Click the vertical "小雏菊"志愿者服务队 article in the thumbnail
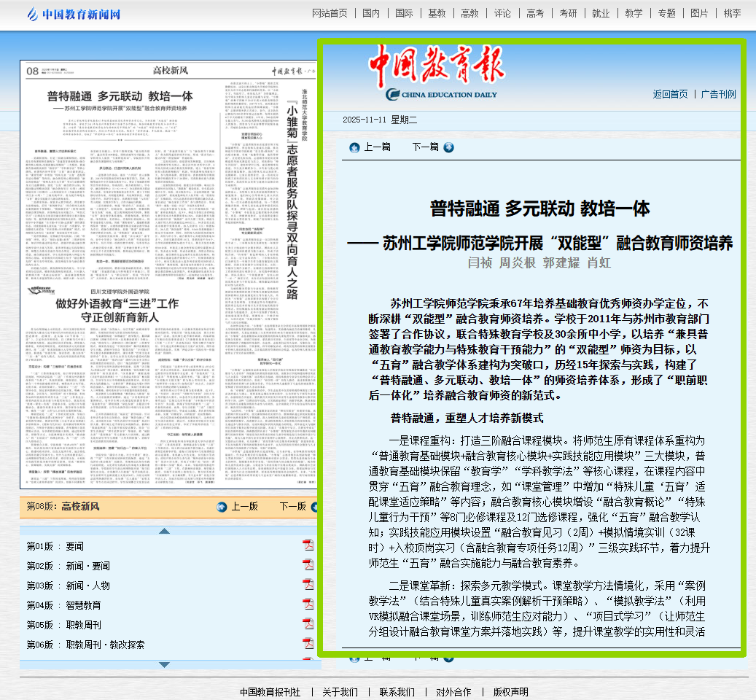Screen dimensions: 756x700 292,200
